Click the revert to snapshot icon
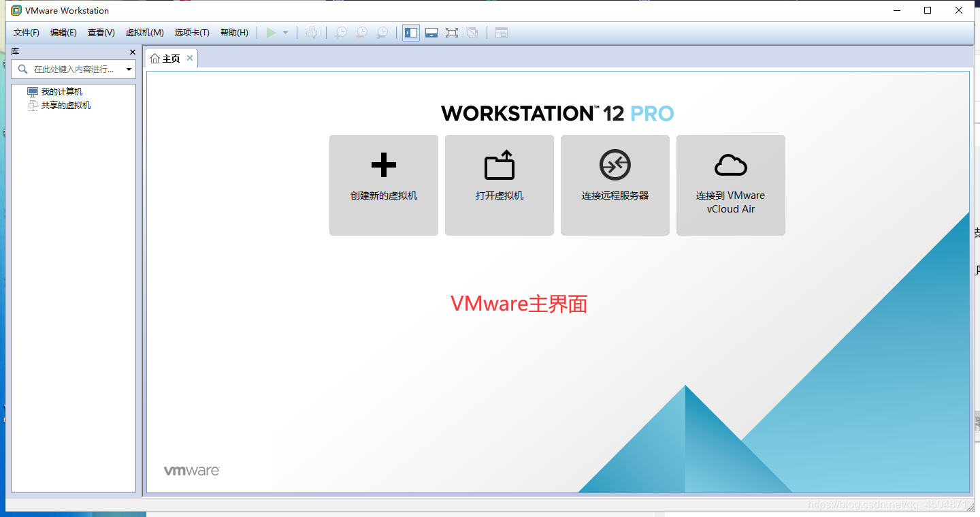Image resolution: width=980 pixels, height=517 pixels. pyautogui.click(x=361, y=32)
